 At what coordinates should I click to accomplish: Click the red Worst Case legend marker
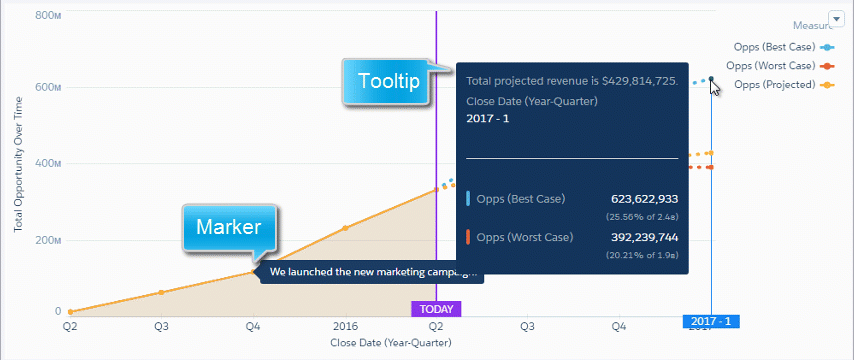827,66
